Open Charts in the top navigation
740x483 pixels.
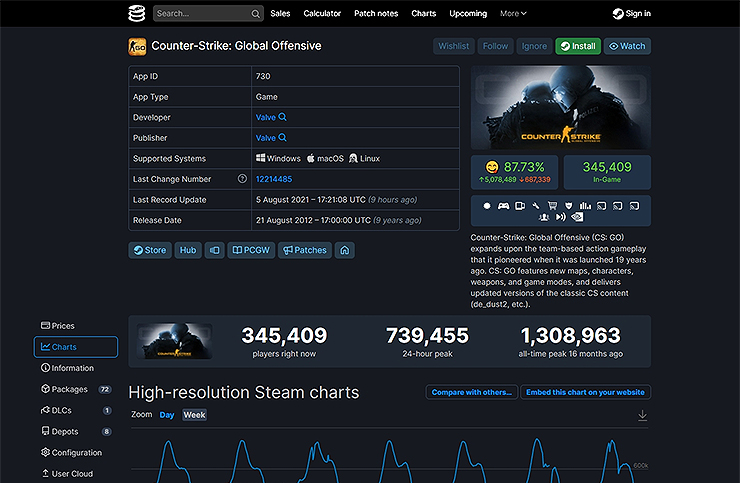click(424, 14)
